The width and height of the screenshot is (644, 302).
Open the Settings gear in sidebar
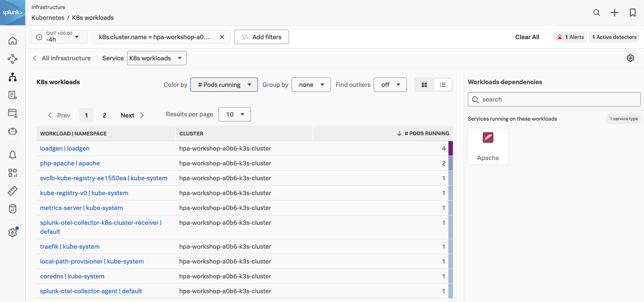click(x=12, y=233)
